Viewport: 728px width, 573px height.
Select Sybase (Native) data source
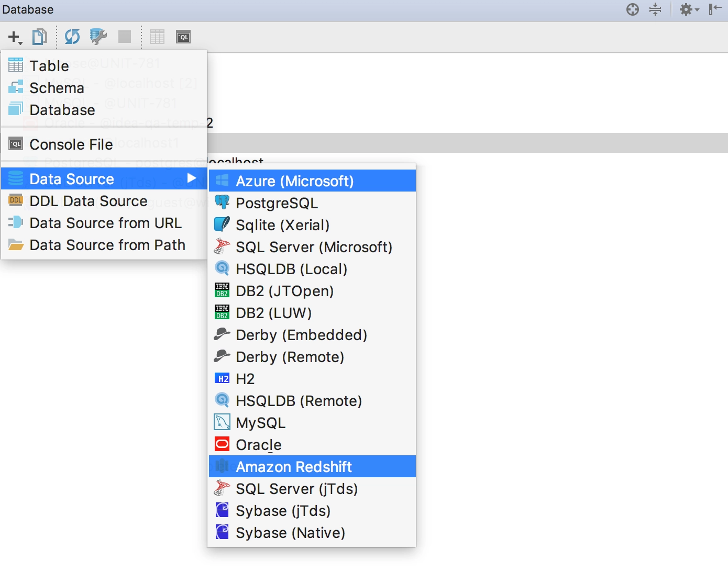tap(312, 533)
